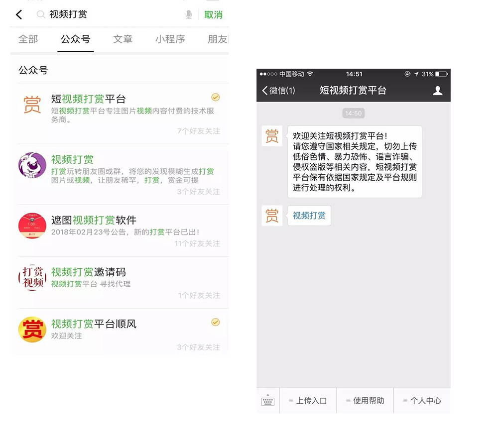Switch to the 文章 tab

click(123, 39)
